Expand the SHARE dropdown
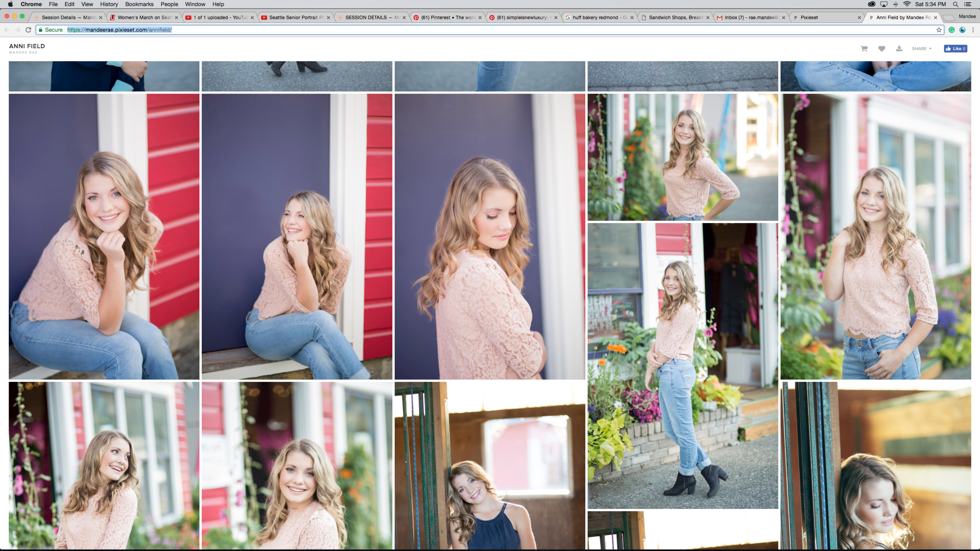This screenshot has width=980, height=551. [922, 49]
